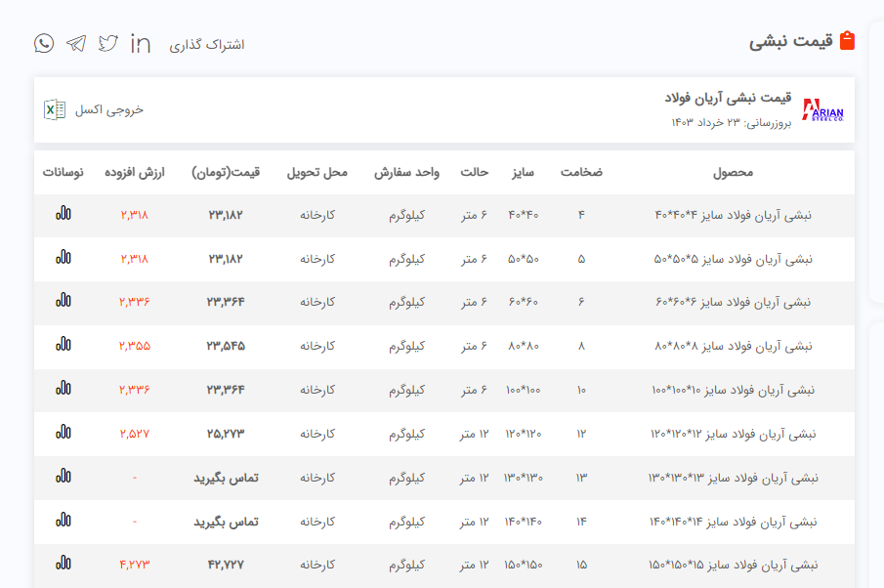Click the red clipboard icon beside قیمت نبشی
The width and height of the screenshot is (884, 588).
click(x=847, y=41)
